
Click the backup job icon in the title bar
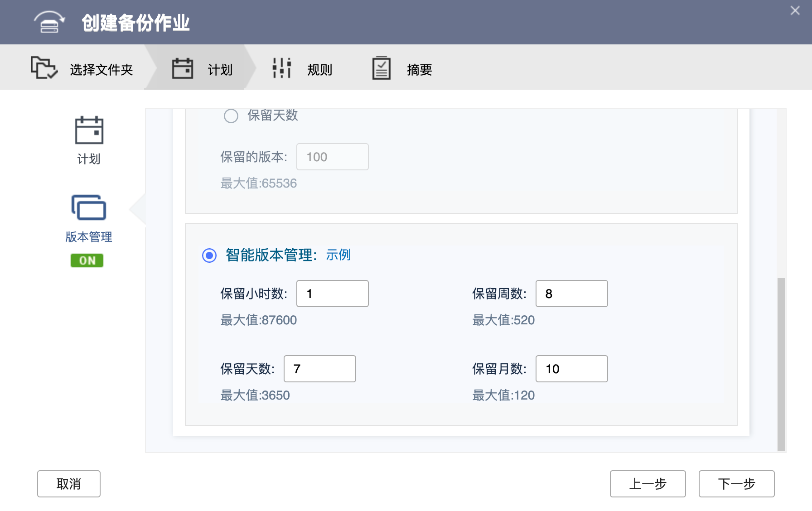tap(48, 22)
